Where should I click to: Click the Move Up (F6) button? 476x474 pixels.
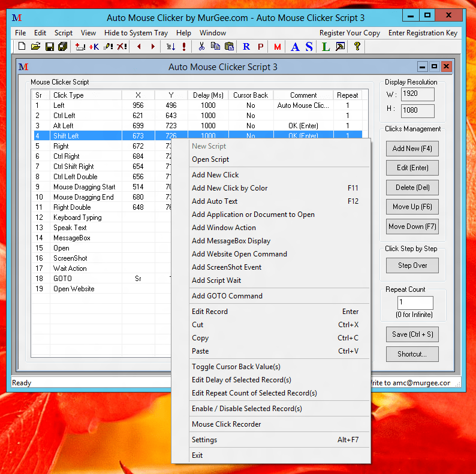(x=412, y=207)
